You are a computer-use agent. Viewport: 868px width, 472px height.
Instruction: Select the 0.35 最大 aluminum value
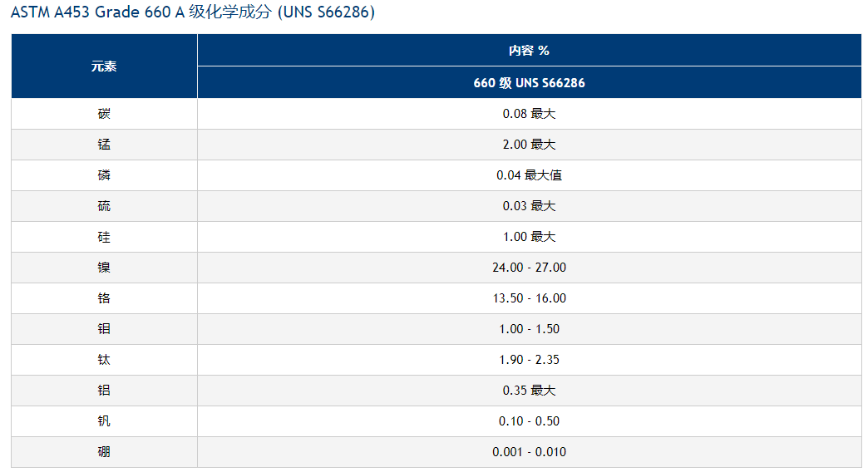[x=530, y=390]
